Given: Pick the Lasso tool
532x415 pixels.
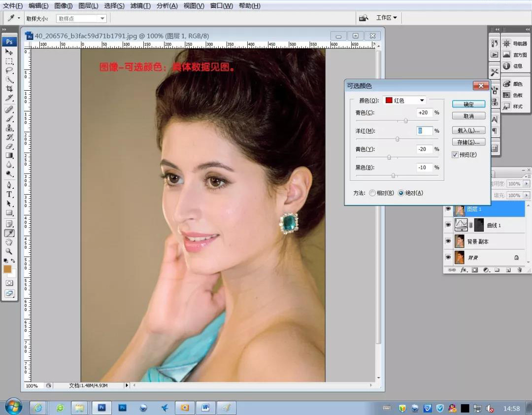Looking at the screenshot, I should [9, 70].
